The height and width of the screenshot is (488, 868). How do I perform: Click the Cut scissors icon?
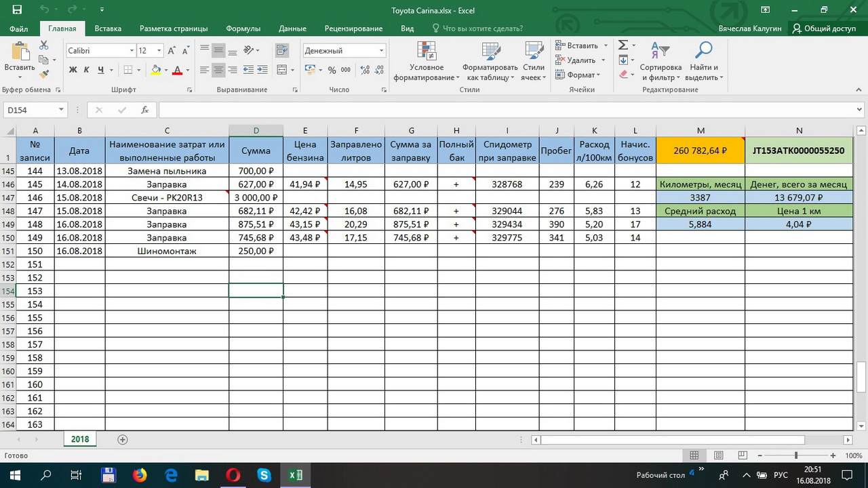(x=44, y=45)
